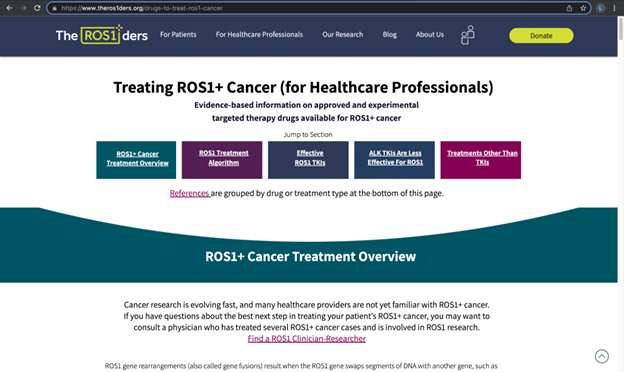Jump to Treatments Other Than TKIs
Viewport: 624px width, 372px height.
point(481,160)
